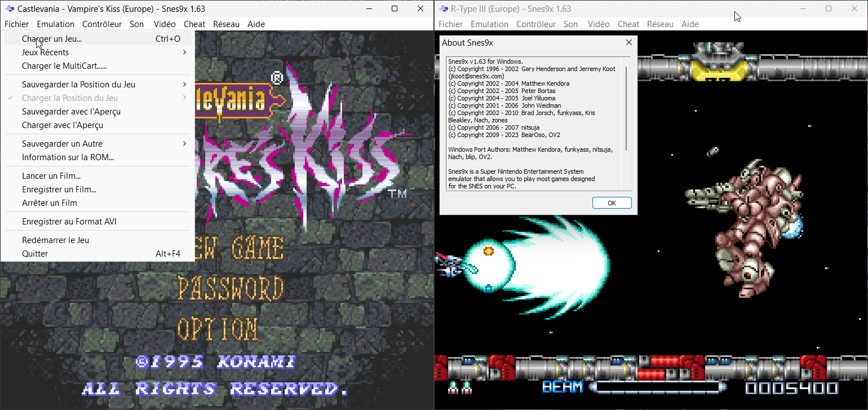Open Vidéo menu in R-Type III window
Image resolution: width=868 pixels, height=410 pixels.
(599, 24)
